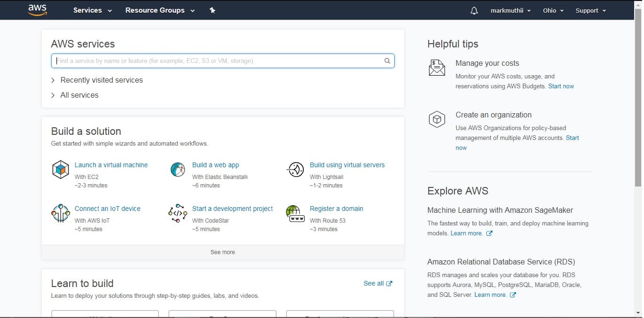The height and width of the screenshot is (318, 644).
Task: Open Build a web app link
Action: click(x=215, y=165)
